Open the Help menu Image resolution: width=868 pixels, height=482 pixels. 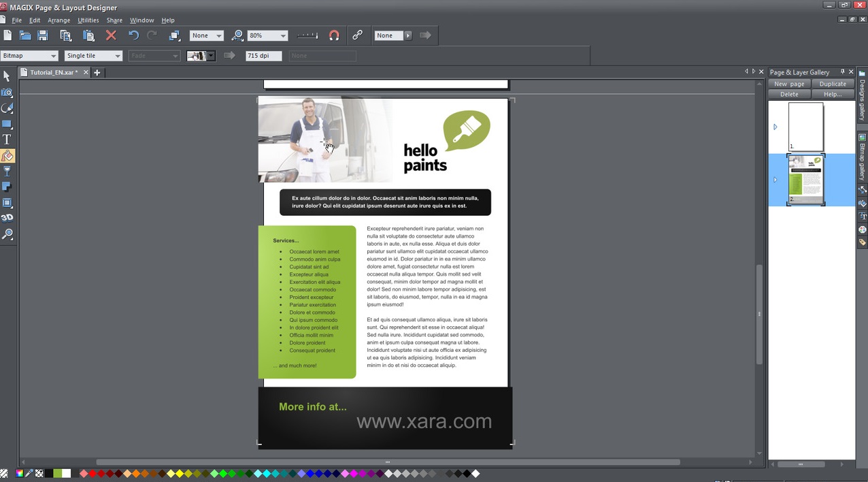(x=168, y=20)
